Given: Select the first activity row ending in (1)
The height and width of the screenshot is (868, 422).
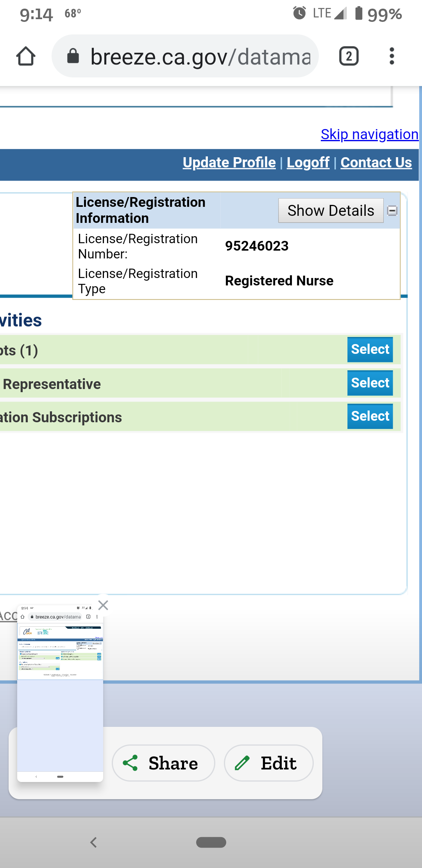Looking at the screenshot, I should point(370,350).
